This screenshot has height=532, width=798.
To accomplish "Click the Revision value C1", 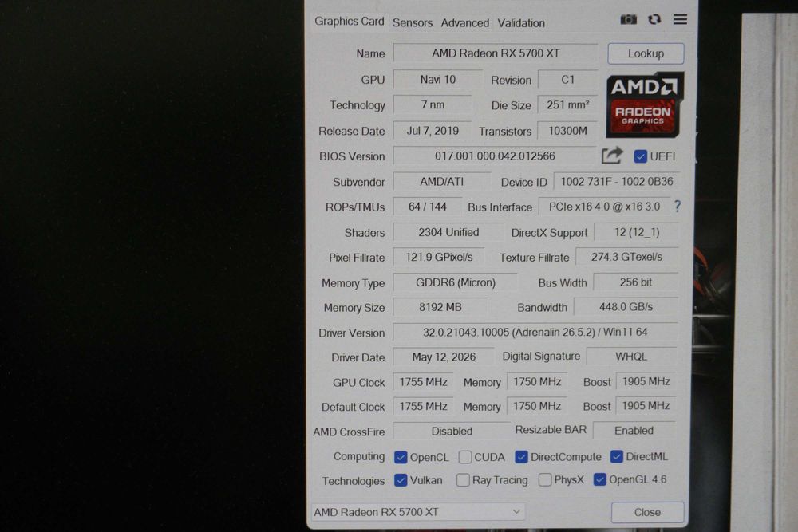I will (x=567, y=79).
